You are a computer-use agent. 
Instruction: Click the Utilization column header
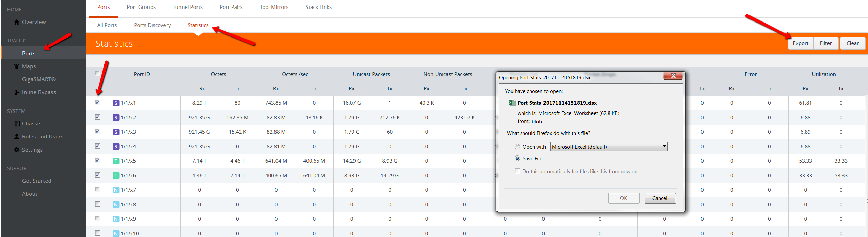(824, 74)
